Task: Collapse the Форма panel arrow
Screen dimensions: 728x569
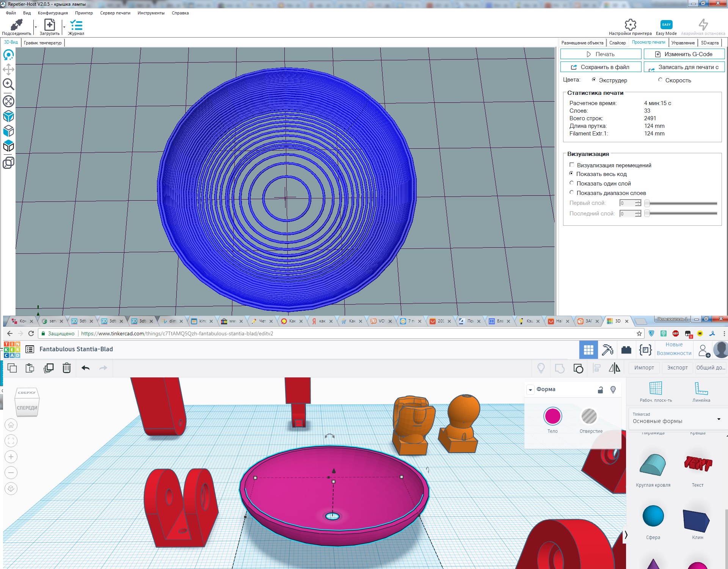Action: coord(530,390)
